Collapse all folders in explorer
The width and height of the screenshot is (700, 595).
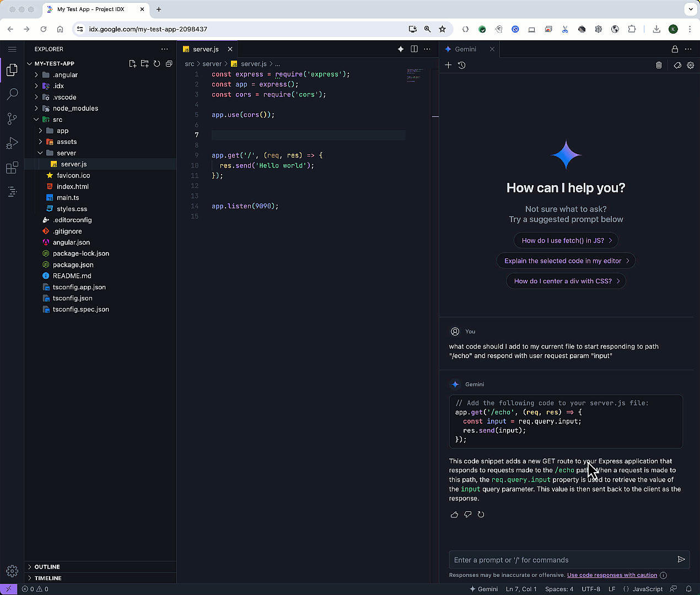click(x=169, y=64)
